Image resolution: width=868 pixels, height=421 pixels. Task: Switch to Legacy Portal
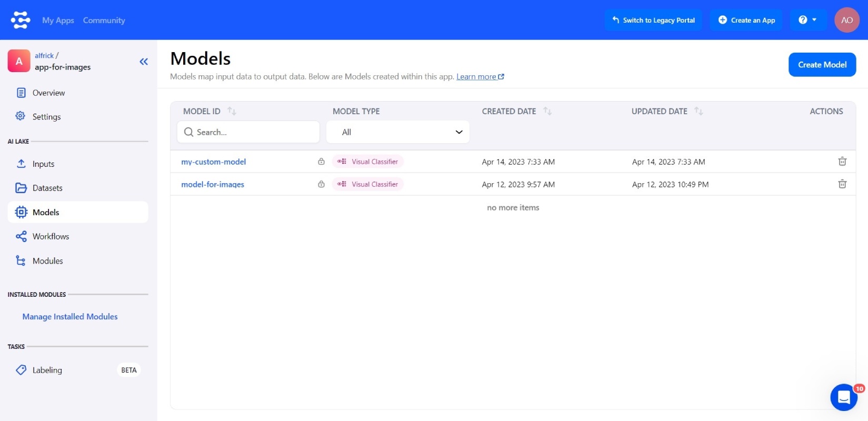coord(653,20)
